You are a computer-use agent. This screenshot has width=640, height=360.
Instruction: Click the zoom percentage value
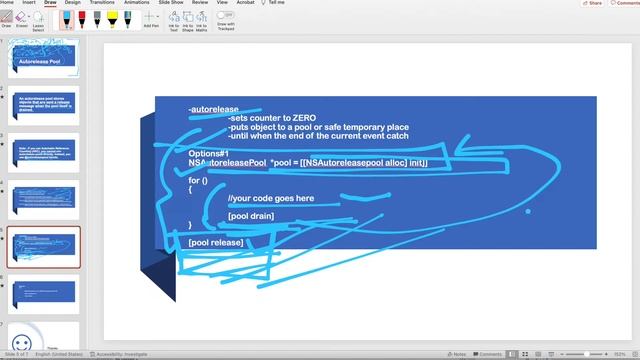coord(620,354)
